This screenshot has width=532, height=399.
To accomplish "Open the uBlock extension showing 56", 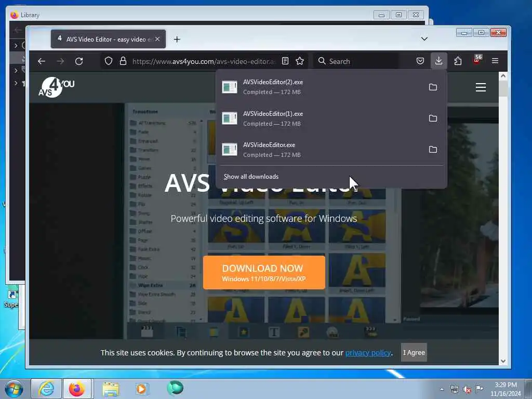I will pyautogui.click(x=477, y=60).
